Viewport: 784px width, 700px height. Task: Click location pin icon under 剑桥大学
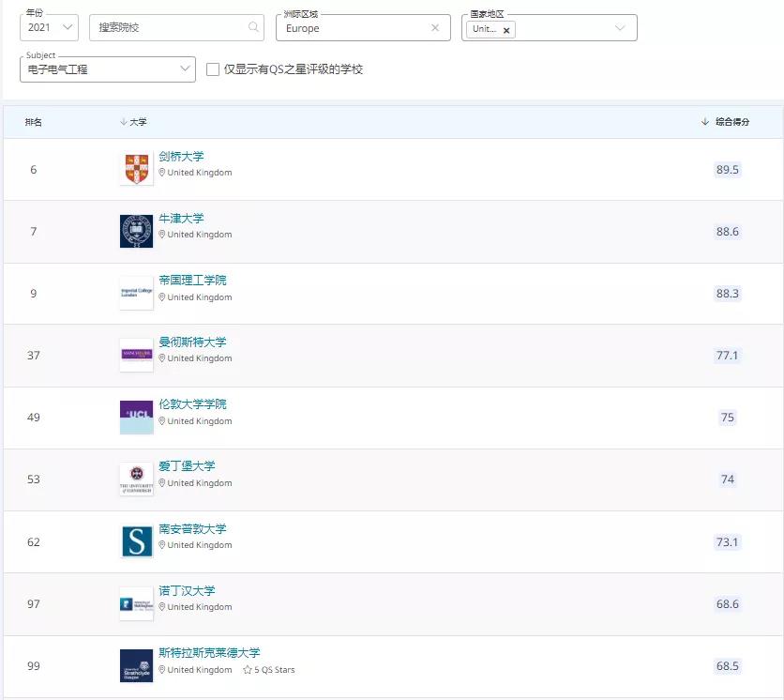point(162,172)
